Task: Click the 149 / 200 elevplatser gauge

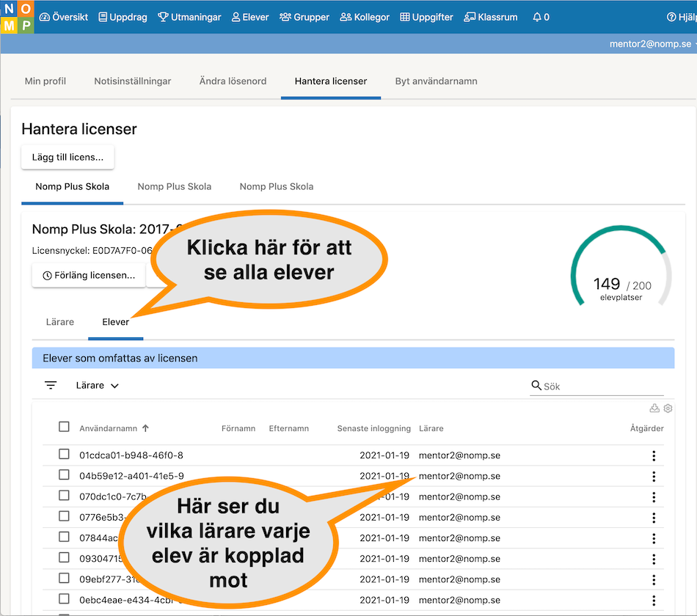Action: click(621, 267)
